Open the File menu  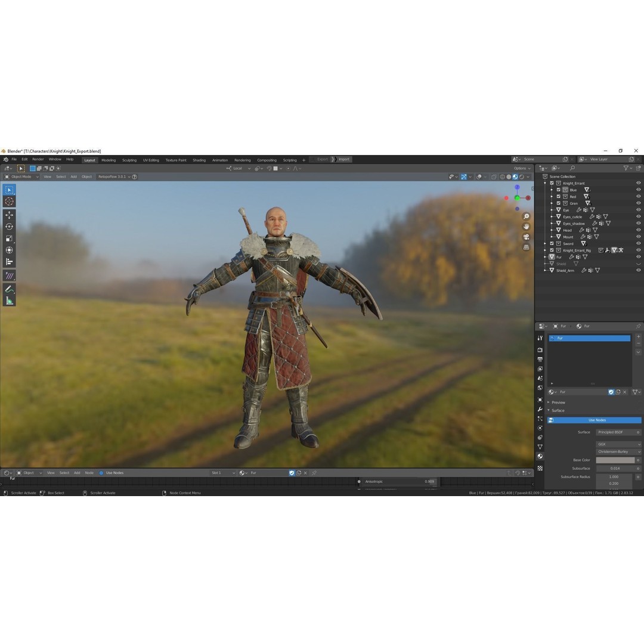coord(14,159)
